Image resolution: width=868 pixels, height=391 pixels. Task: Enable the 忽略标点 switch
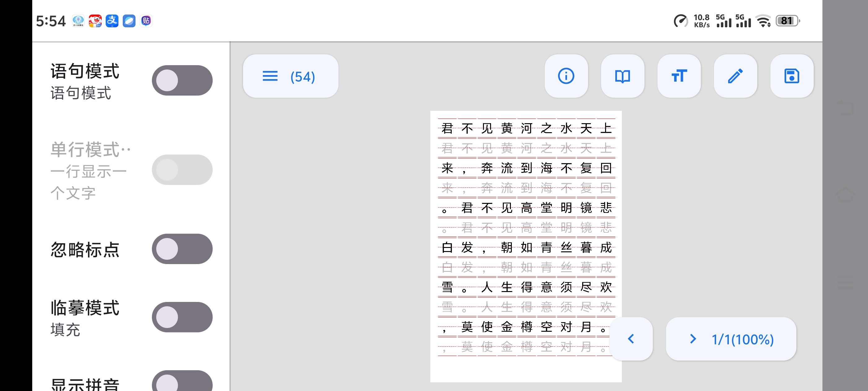click(182, 249)
